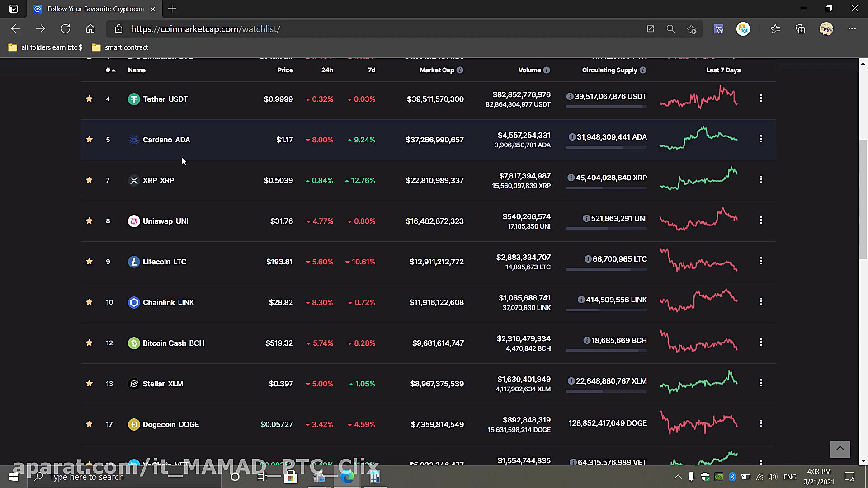The image size is (868, 488).
Task: Unstar Chainlink LINK from watchlist
Action: click(x=89, y=302)
